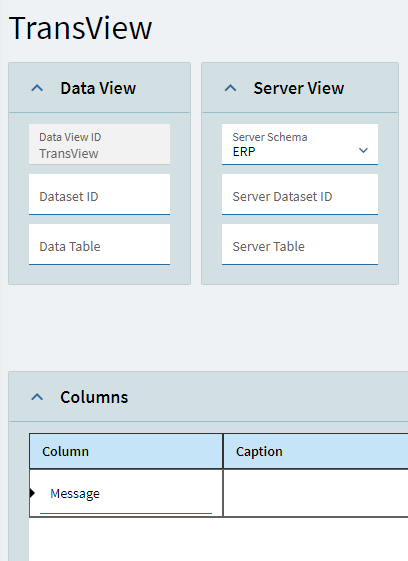Click empty grid area below Message row
This screenshot has height=561, width=408.
[x=218, y=539]
